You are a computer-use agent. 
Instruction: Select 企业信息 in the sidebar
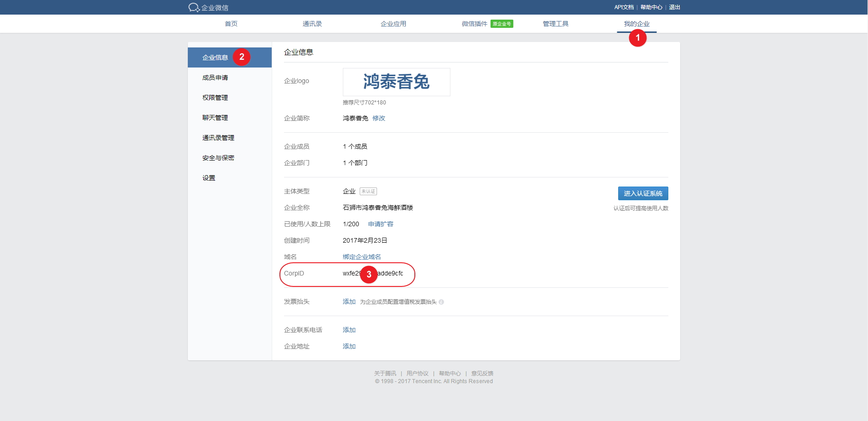pyautogui.click(x=230, y=57)
